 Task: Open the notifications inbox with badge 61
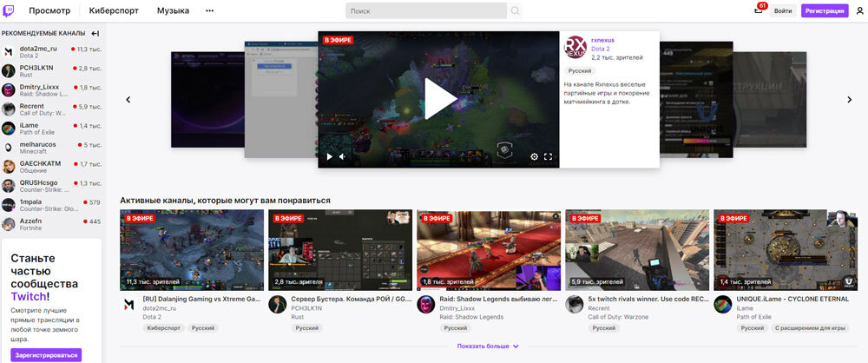tap(759, 10)
